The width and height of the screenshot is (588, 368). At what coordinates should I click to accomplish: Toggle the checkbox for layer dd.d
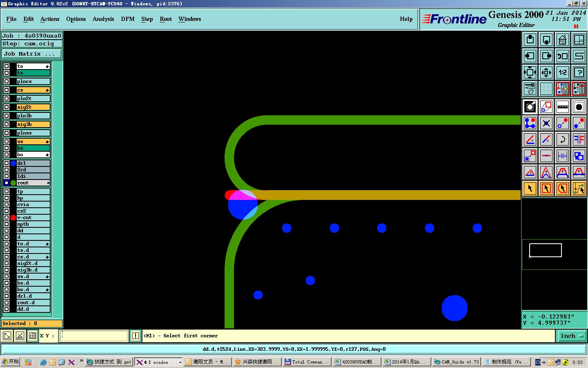pyautogui.click(x=7, y=309)
